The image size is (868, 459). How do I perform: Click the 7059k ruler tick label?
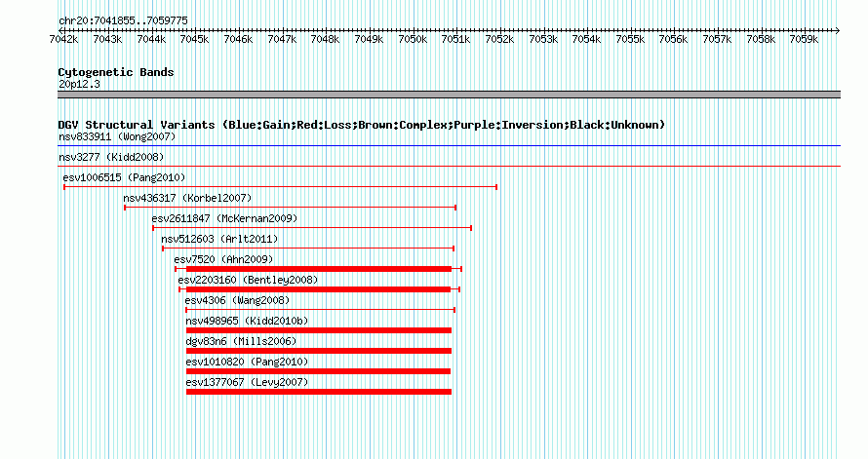[x=804, y=40]
